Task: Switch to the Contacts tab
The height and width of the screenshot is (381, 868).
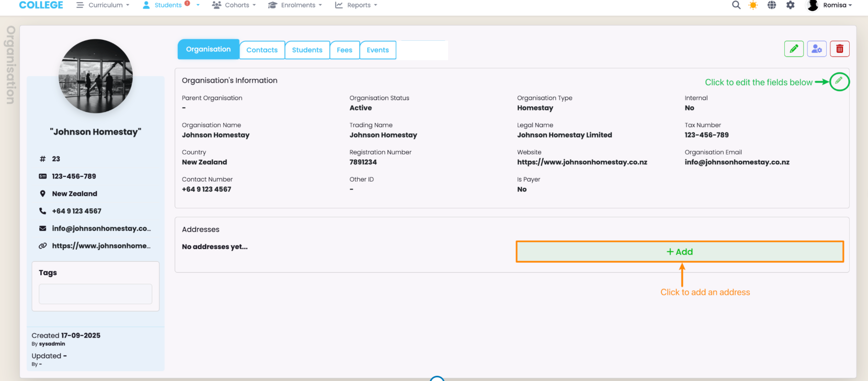Action: pos(262,50)
